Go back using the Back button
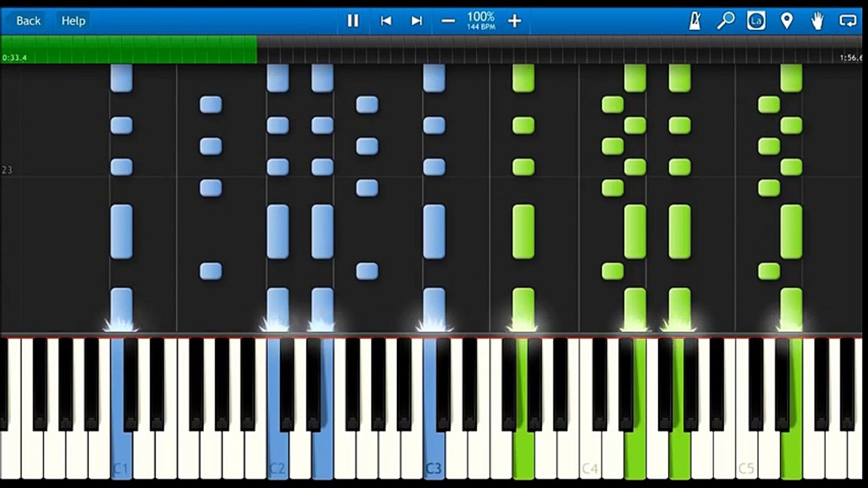This screenshot has height=488, width=868. 28,21
